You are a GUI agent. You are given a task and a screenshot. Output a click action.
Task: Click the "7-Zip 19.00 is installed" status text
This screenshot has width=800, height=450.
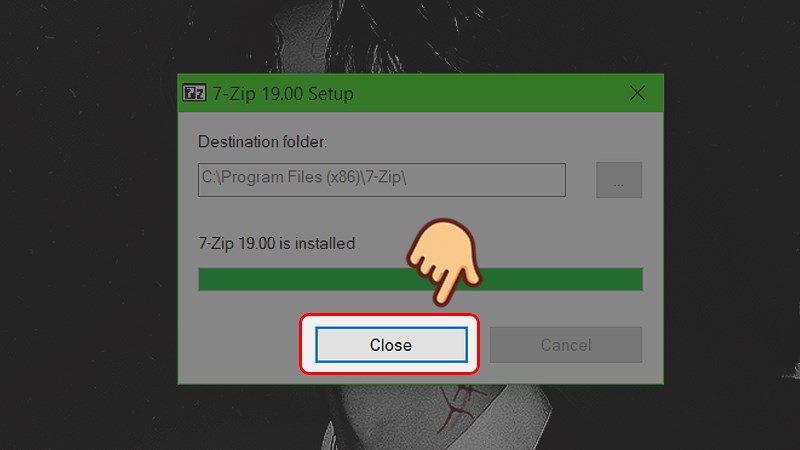coord(277,243)
